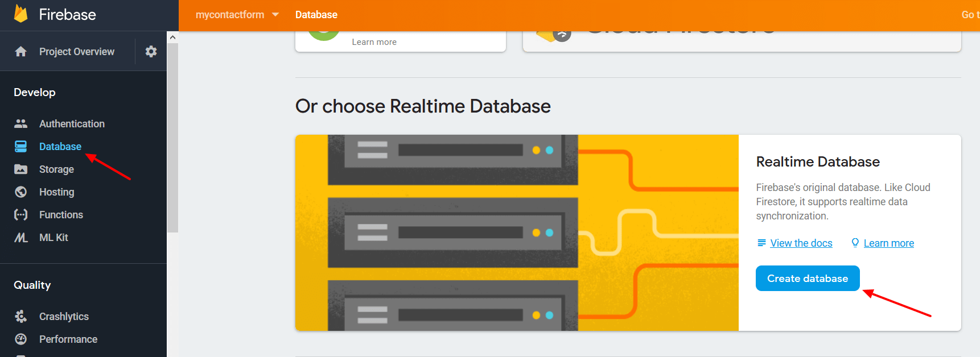Open Performance under Quality
This screenshot has width=980, height=357.
click(68, 339)
